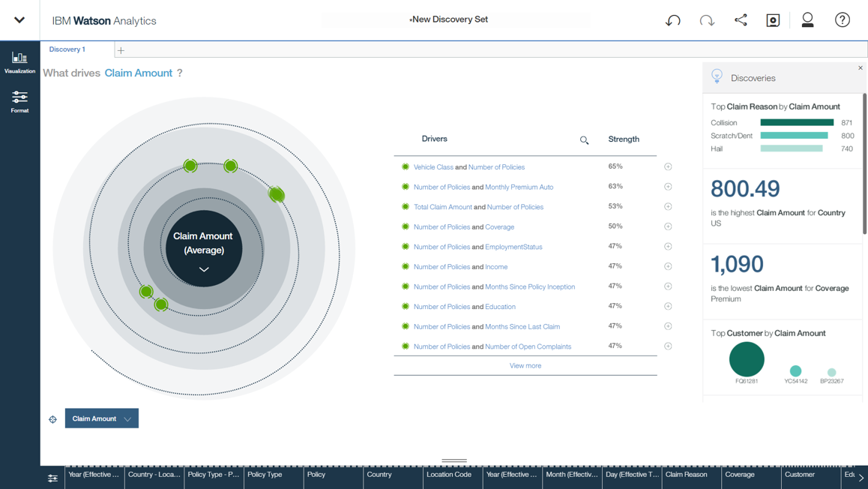Click the Undo icon in top toolbar
The image size is (868, 489).
(x=672, y=20)
